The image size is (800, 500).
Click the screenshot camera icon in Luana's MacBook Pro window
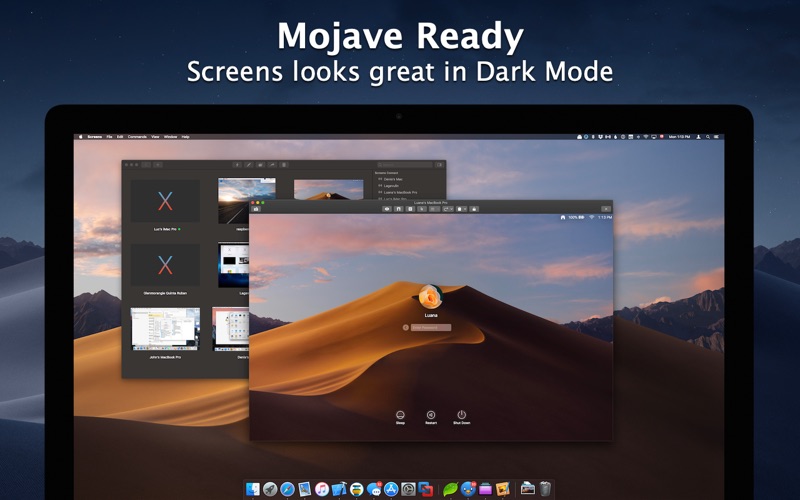[256, 209]
